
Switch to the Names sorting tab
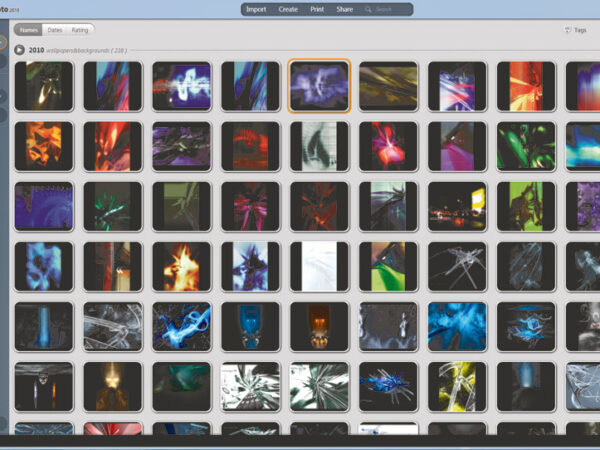point(28,30)
